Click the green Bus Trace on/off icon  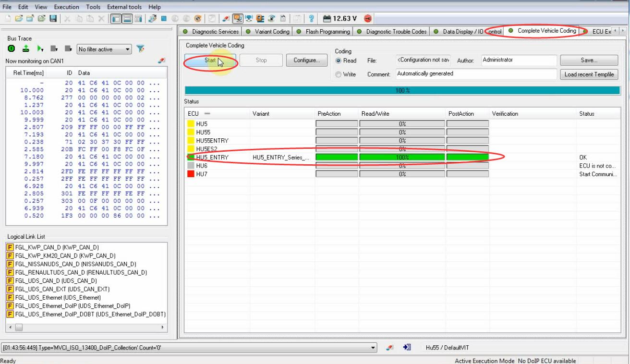(x=11, y=49)
